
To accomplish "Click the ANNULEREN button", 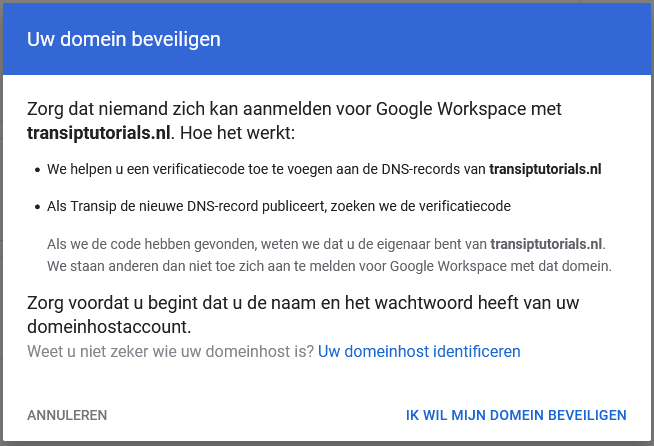I will pos(67,415).
